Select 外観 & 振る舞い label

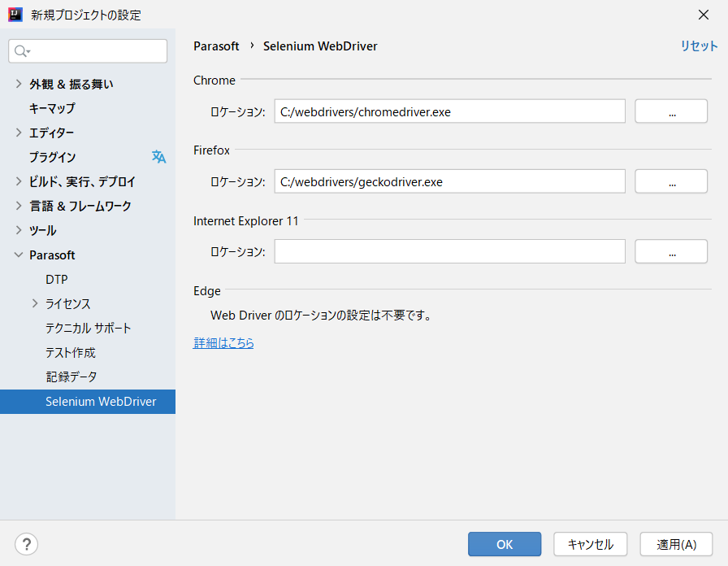[x=71, y=84]
